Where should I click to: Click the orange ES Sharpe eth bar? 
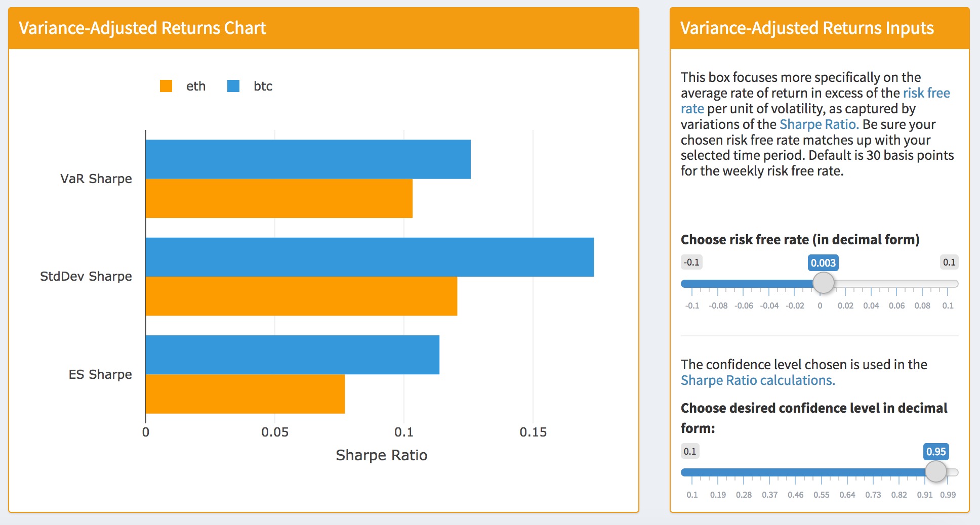[245, 394]
